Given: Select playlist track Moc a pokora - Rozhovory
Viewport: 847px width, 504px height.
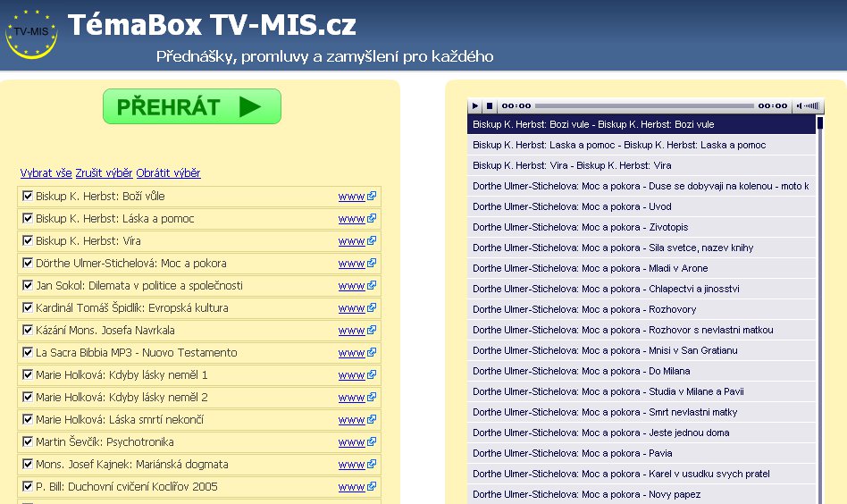Looking at the screenshot, I should (x=642, y=309).
